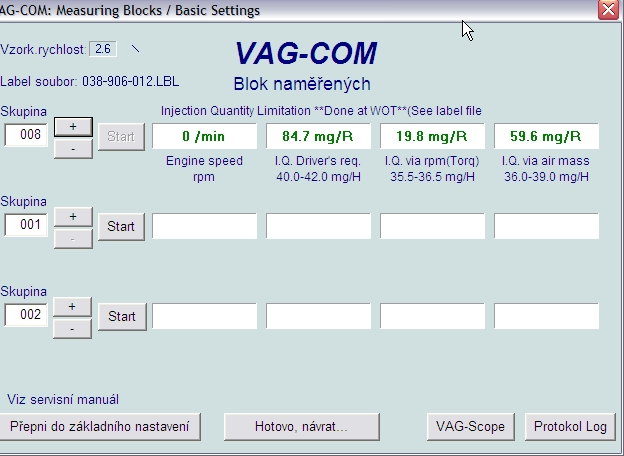Select the Skupina 002 group number field

pos(26,315)
